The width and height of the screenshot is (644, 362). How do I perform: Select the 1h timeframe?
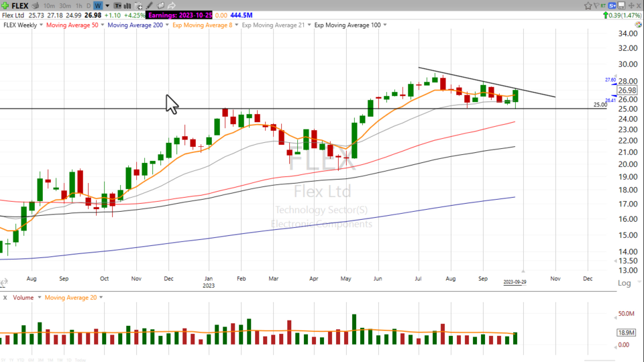coord(79,6)
